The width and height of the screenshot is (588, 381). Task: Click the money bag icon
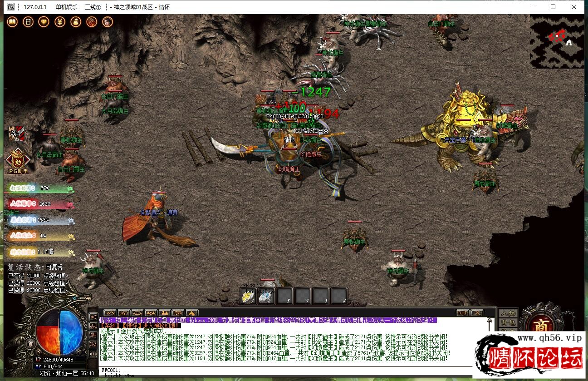[76, 22]
